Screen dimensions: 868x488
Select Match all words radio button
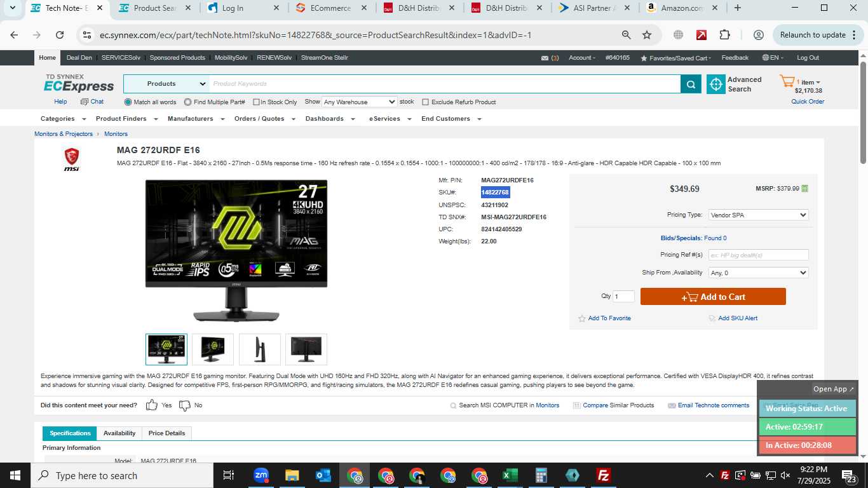(128, 102)
